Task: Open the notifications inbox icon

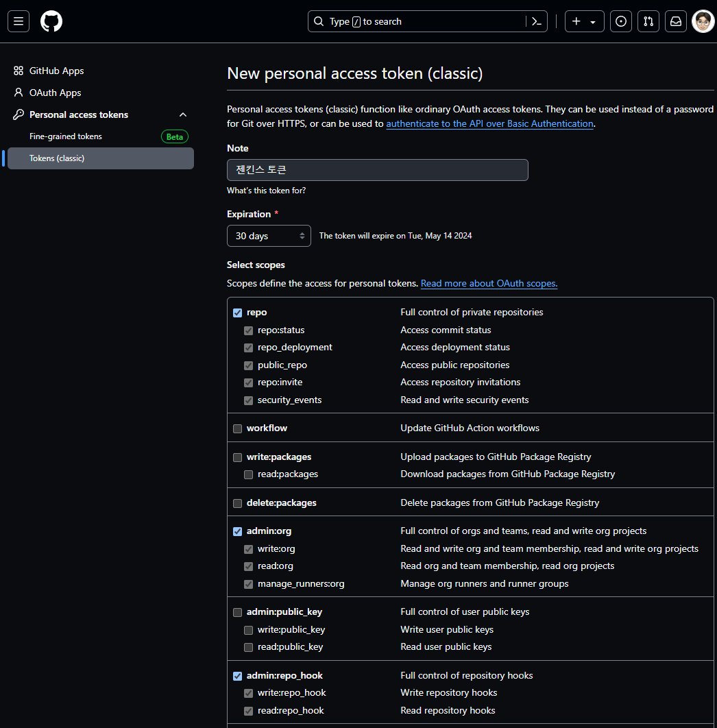Action: pyautogui.click(x=676, y=21)
